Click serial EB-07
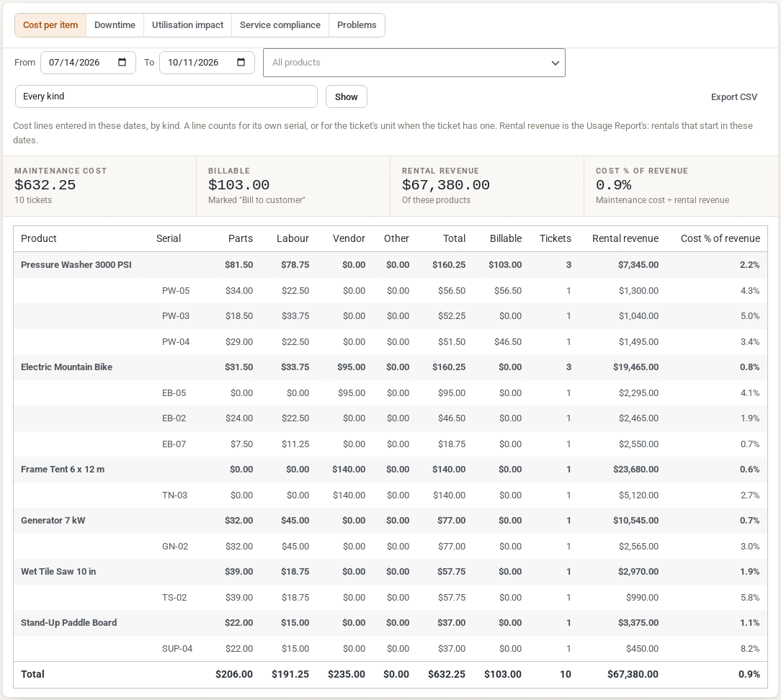 point(174,444)
